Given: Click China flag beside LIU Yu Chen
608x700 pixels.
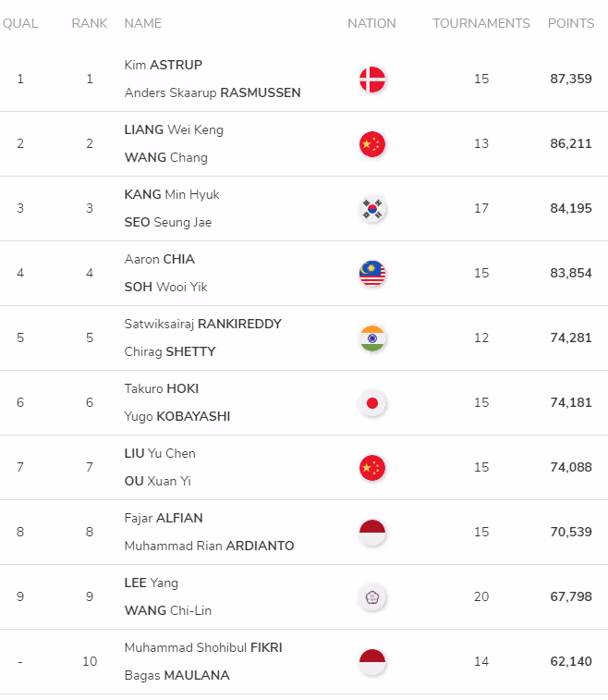Looking at the screenshot, I should [372, 468].
